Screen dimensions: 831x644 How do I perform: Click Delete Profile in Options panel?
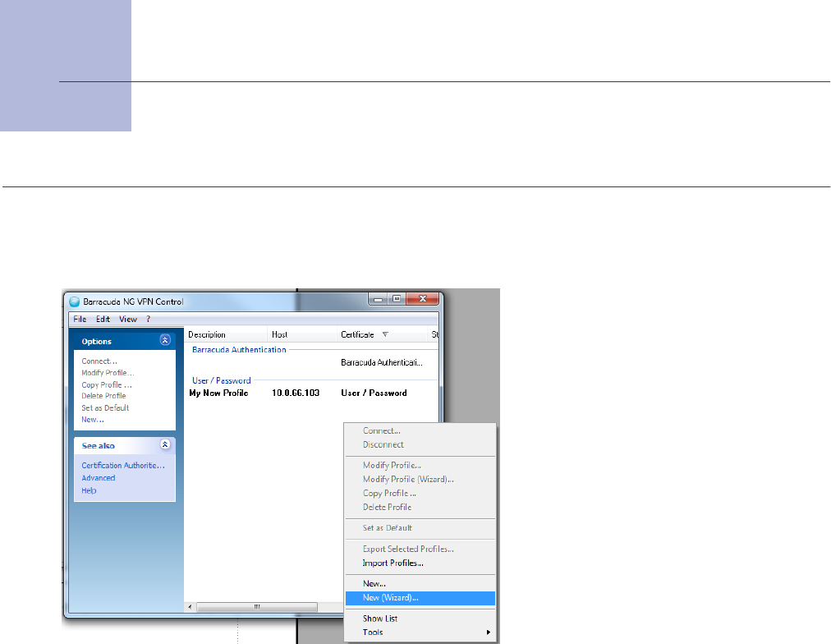point(103,396)
